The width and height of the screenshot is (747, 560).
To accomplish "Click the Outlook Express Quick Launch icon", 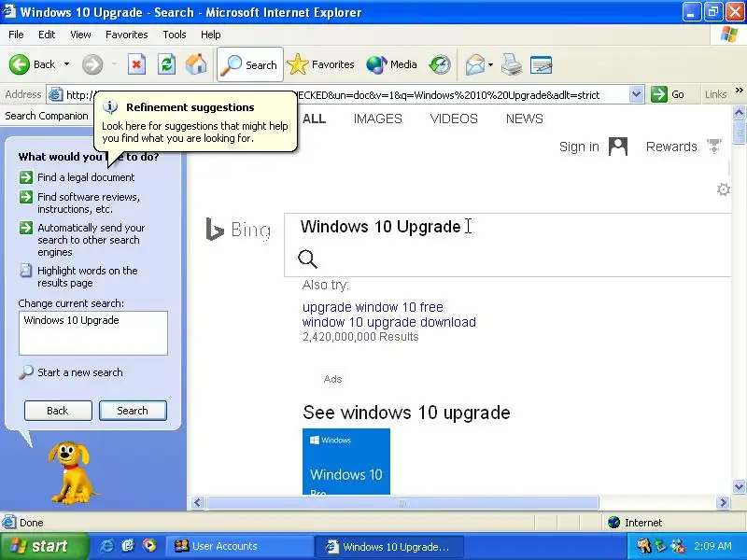I will click(128, 546).
